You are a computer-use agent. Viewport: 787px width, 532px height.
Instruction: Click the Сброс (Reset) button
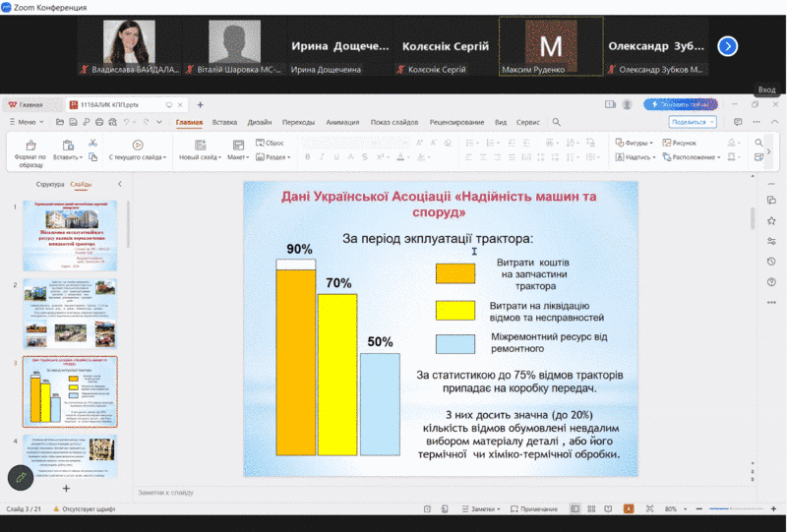click(270, 143)
